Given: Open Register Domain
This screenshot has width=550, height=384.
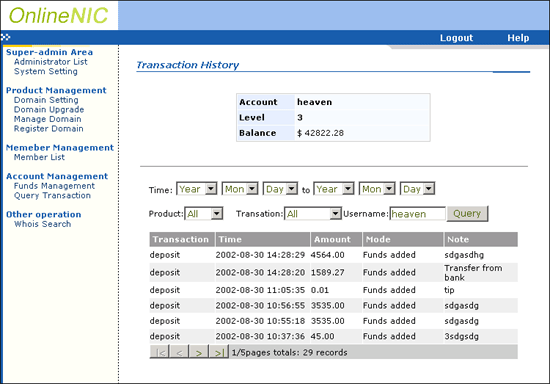Looking at the screenshot, I should (48, 128).
